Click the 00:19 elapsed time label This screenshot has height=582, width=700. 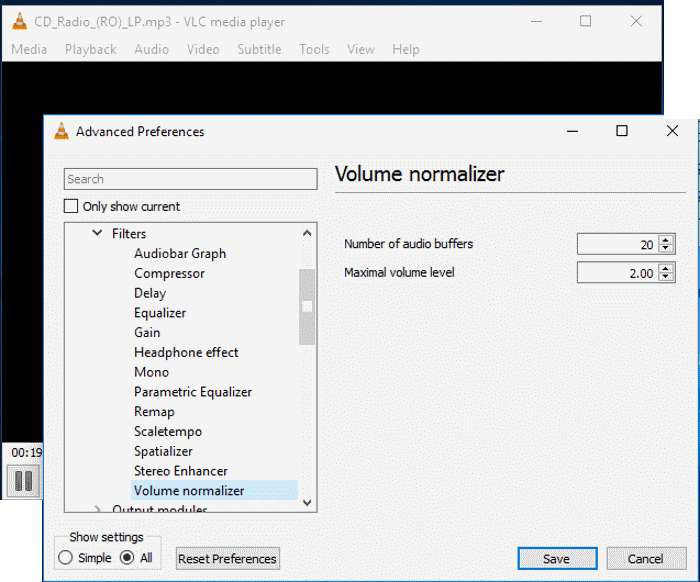pos(26,453)
